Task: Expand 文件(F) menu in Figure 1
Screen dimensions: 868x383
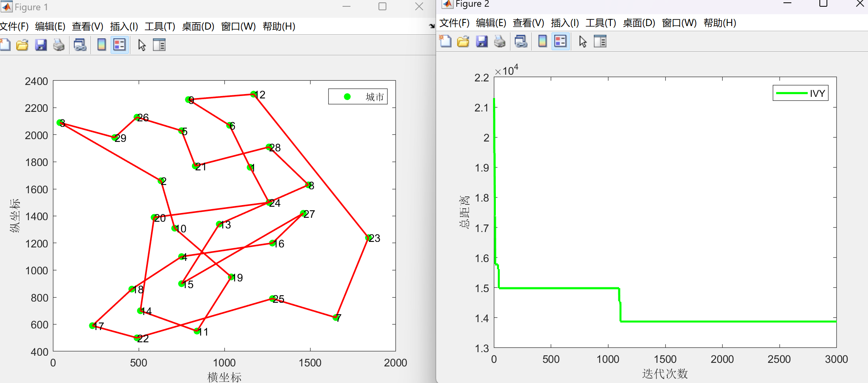Action: tap(14, 26)
